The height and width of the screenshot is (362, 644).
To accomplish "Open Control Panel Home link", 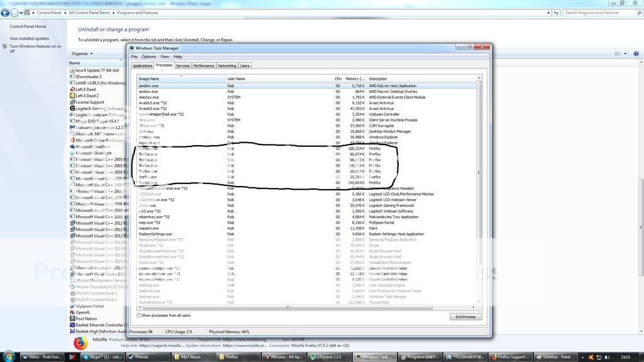I will click(x=28, y=26).
